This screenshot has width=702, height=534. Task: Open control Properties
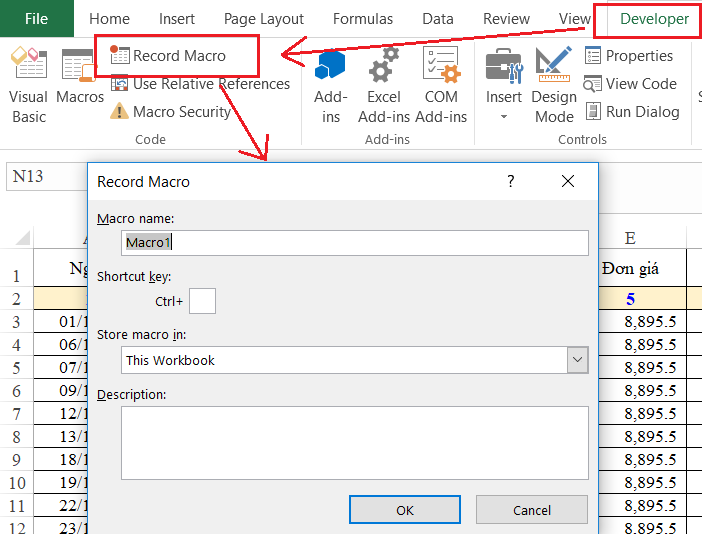pyautogui.click(x=629, y=56)
